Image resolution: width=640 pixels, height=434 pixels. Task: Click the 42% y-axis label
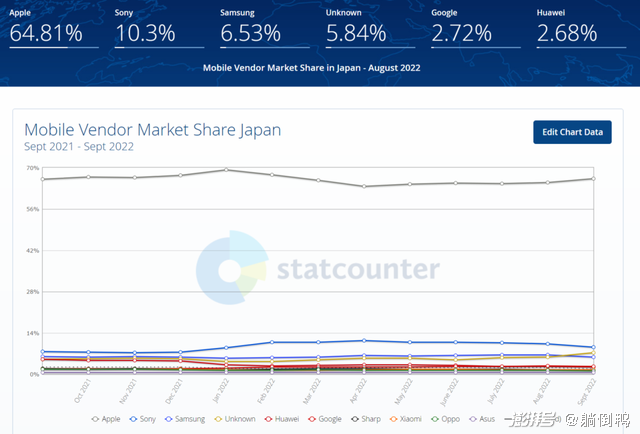33,250
